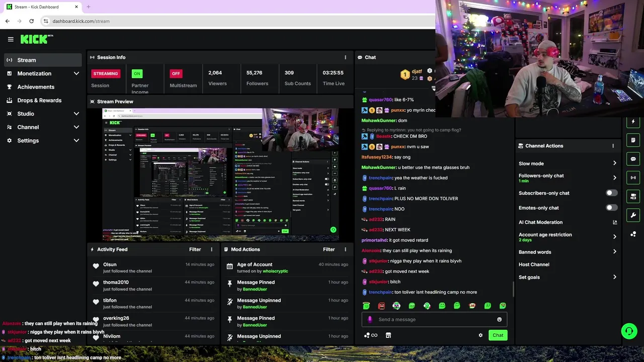Click the chat bubble icon in right sidebar
Viewport: 644px width, 362px height.
[633, 159]
